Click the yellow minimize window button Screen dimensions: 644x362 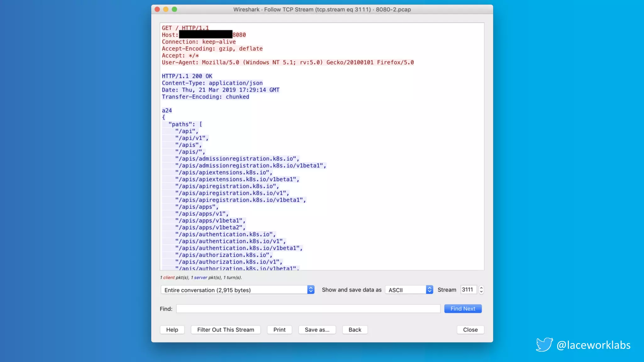[x=166, y=9]
